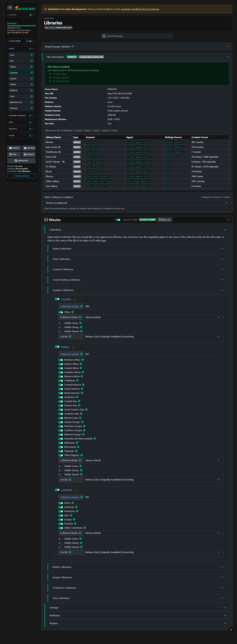Image resolution: width=237 pixels, height=644 pixels.
Task: Toggle the Continents collection switch
Action: tap(57, 490)
